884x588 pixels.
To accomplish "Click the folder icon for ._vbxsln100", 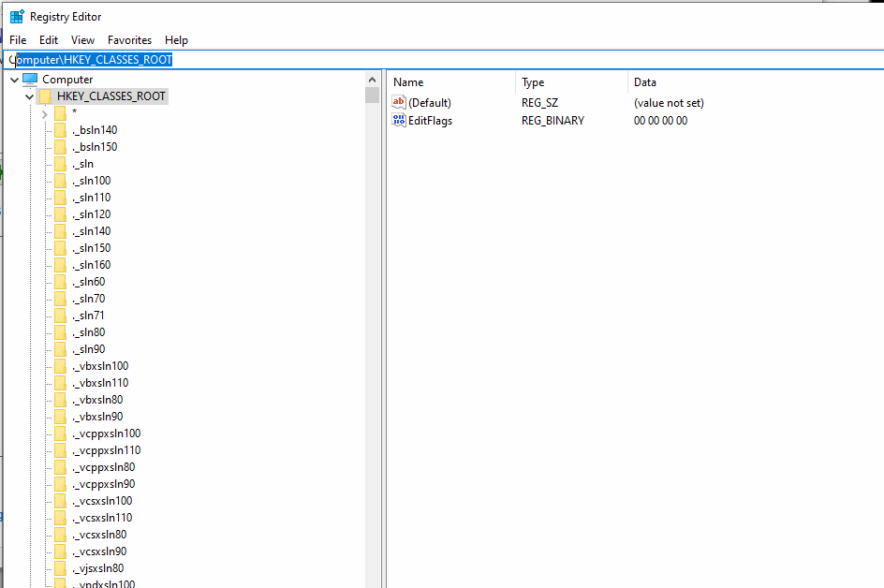I will click(60, 366).
